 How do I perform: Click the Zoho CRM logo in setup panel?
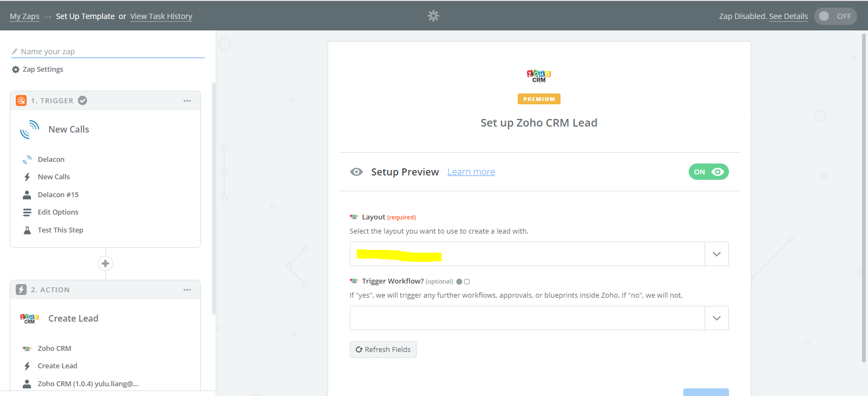click(539, 76)
